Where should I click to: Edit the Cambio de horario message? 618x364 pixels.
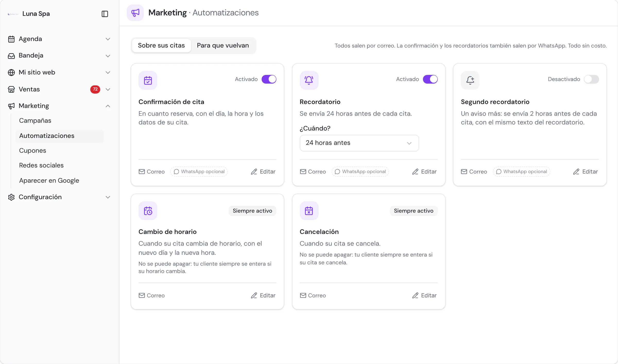[x=263, y=295]
